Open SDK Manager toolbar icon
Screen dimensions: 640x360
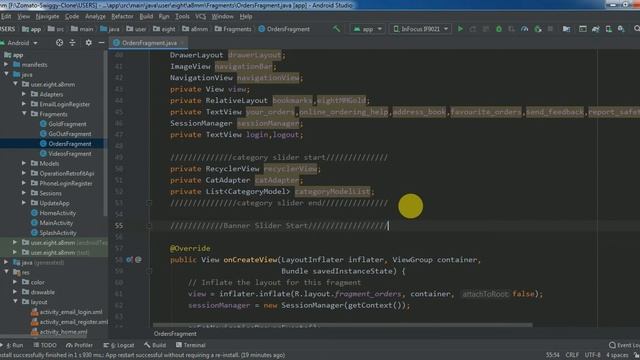pyautogui.click(x=621, y=29)
